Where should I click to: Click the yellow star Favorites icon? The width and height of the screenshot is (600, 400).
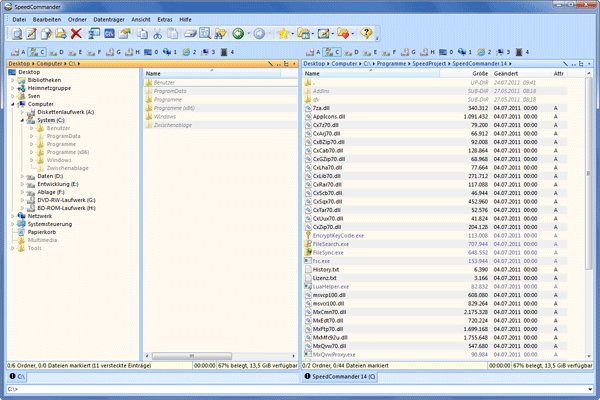(x=283, y=34)
